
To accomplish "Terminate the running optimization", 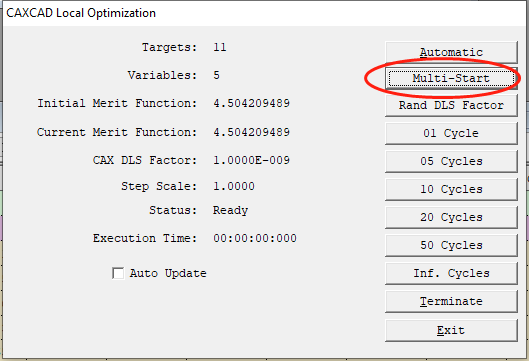I will point(451,301).
